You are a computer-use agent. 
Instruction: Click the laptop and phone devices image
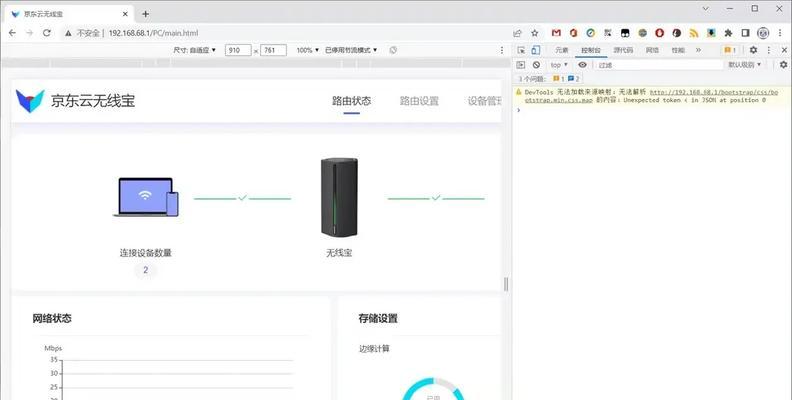[145, 197]
